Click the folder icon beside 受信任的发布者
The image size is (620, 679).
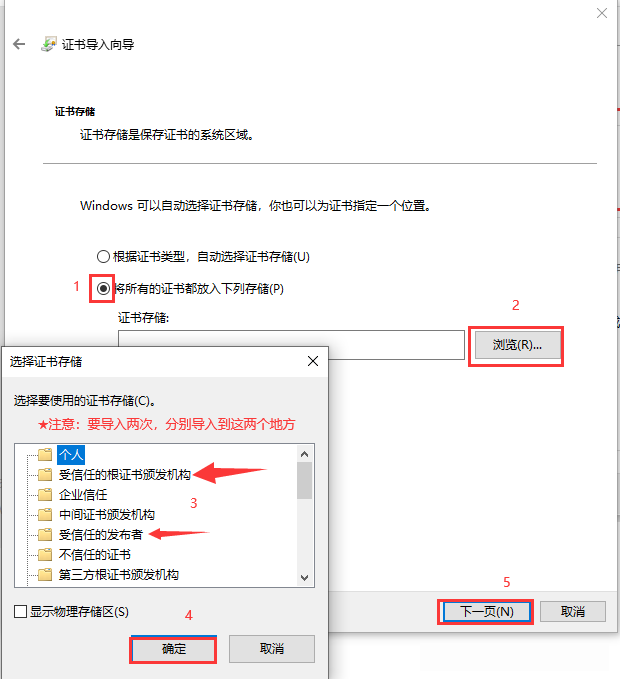click(45, 535)
